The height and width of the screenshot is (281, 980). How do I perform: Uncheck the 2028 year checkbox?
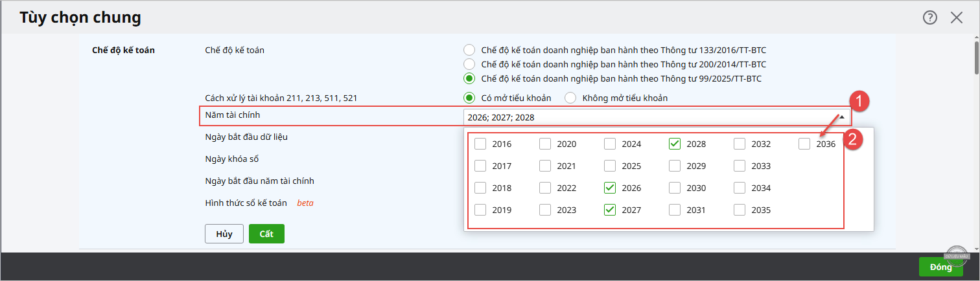(675, 144)
